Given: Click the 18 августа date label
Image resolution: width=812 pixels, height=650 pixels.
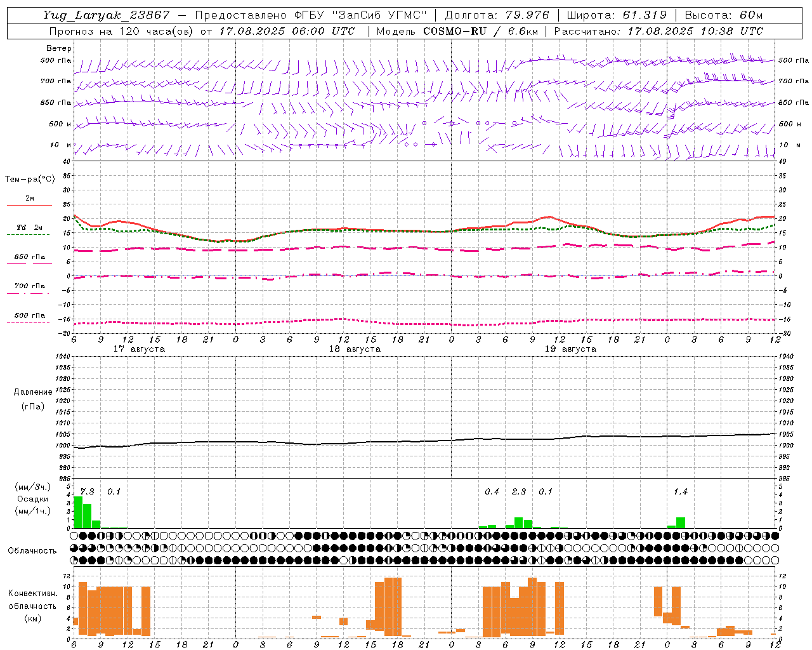Looking at the screenshot, I should pos(355,349).
